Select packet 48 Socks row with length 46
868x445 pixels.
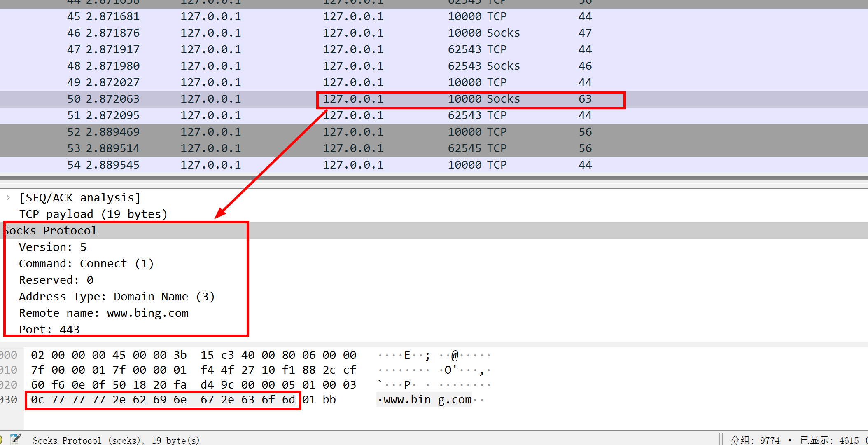point(434,66)
